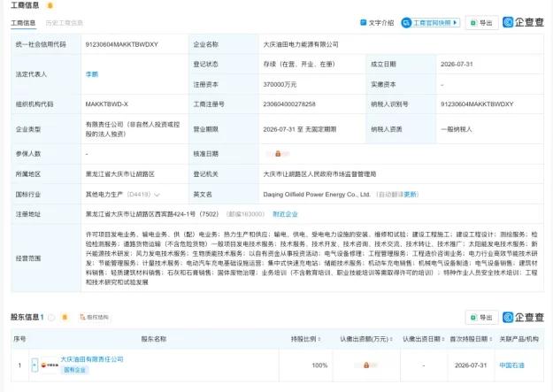Click the 企查查 logo above the shareholder table
This screenshot has height=392, width=553.
523,317
